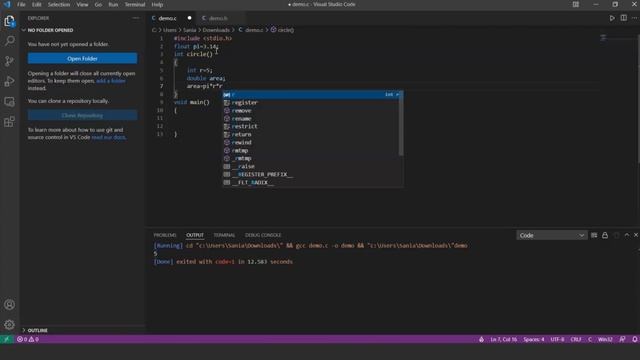Screen dimensions: 640x360
Task: Open the View menu
Action: coord(82,4)
